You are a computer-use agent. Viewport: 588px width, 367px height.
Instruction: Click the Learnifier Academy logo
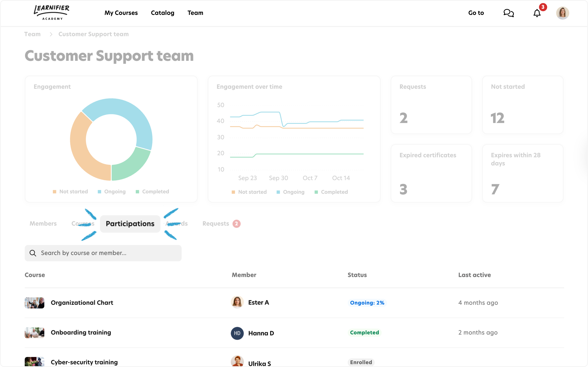click(51, 13)
